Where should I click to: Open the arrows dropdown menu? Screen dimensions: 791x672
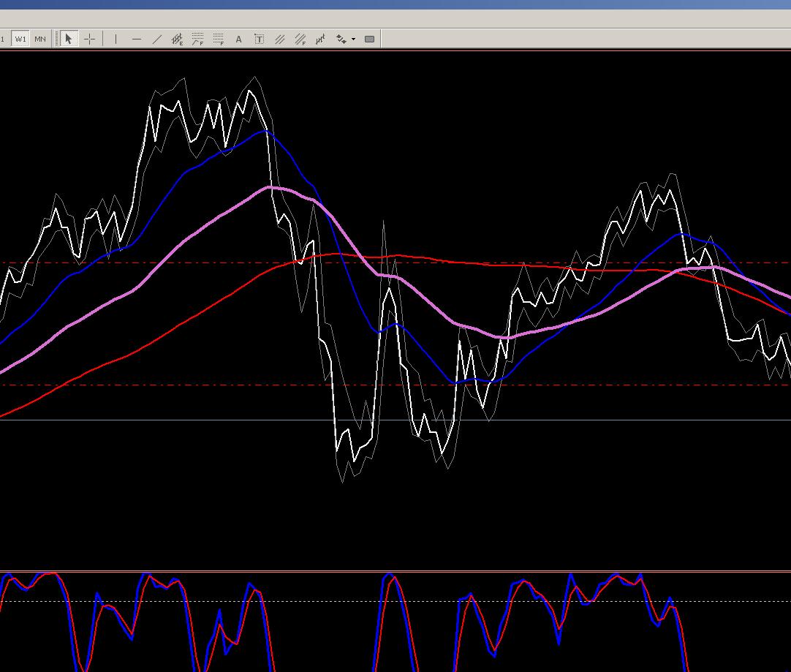pyautogui.click(x=354, y=39)
